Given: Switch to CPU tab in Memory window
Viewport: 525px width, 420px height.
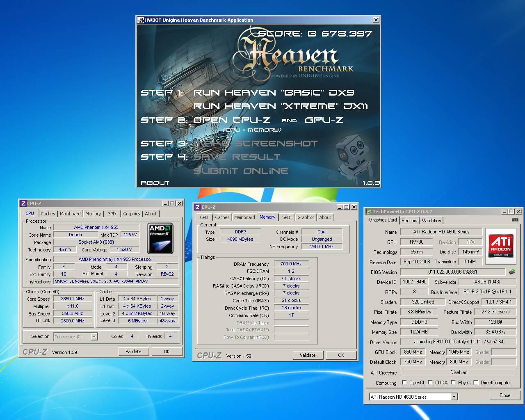Looking at the screenshot, I should pos(204,217).
